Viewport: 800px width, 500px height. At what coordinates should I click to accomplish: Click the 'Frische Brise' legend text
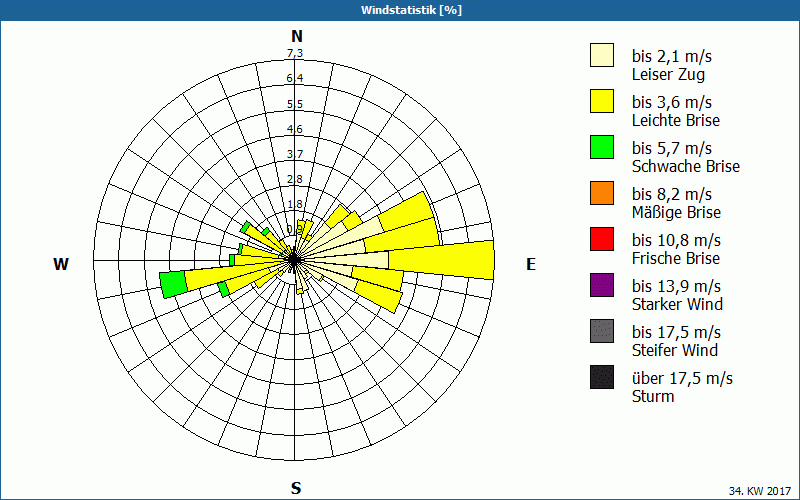click(676, 258)
